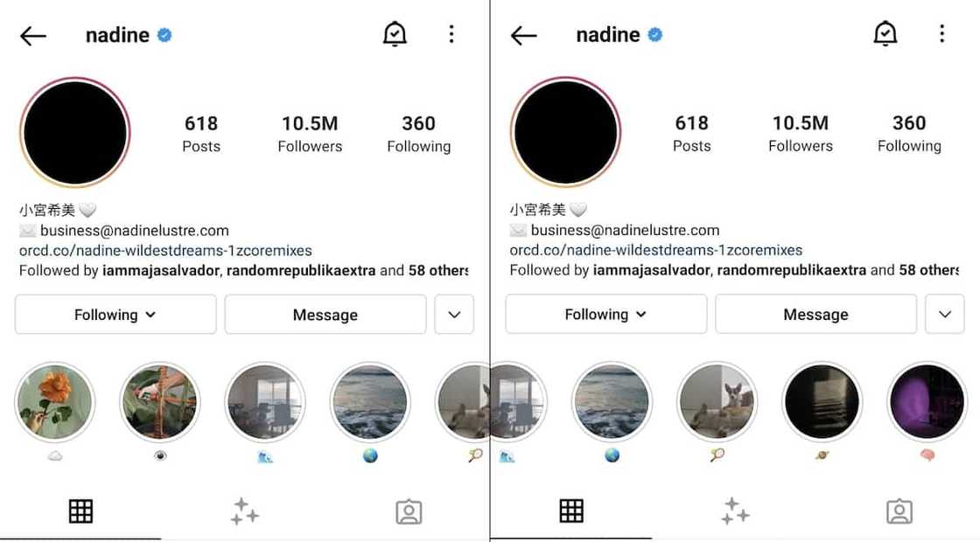Select the grid posts tab in the right panel
The height and width of the screenshot is (542, 980).
pos(571,511)
